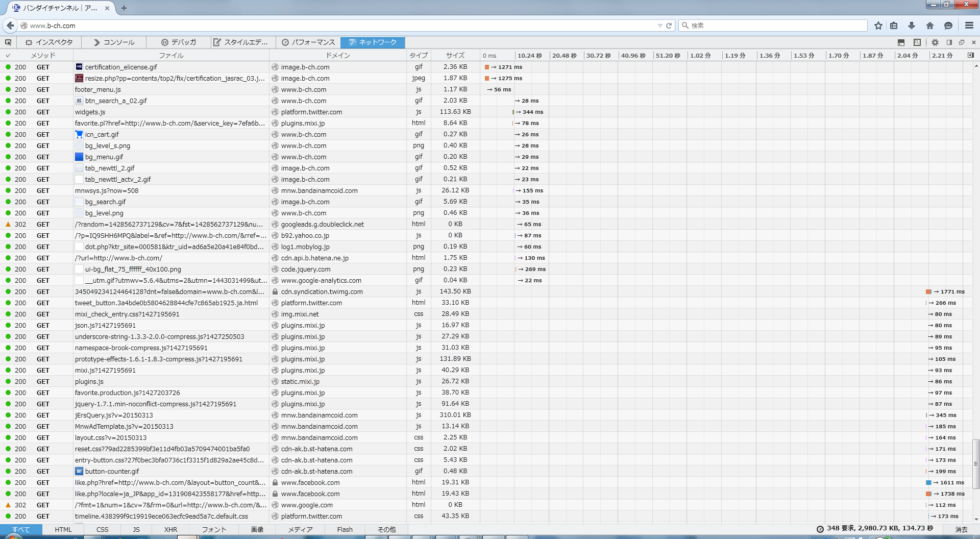Toggle the CSS filter button

(102, 530)
